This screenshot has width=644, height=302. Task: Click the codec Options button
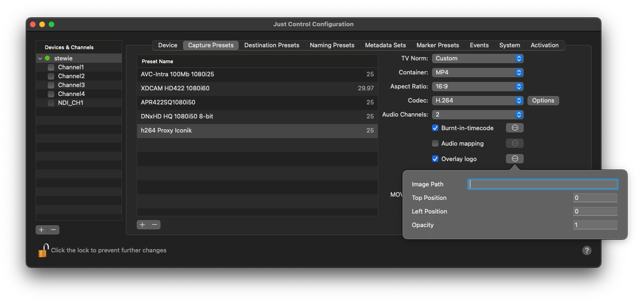tap(543, 101)
